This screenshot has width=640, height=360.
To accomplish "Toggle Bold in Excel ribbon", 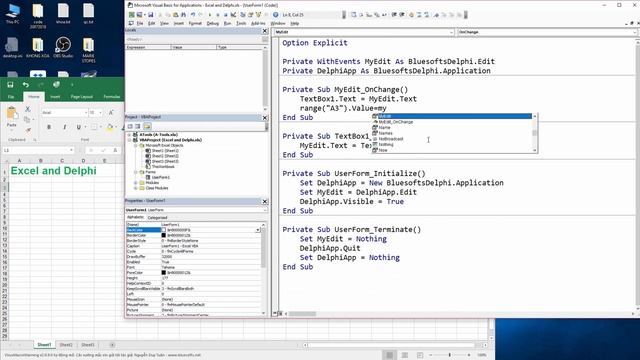I will [49, 127].
